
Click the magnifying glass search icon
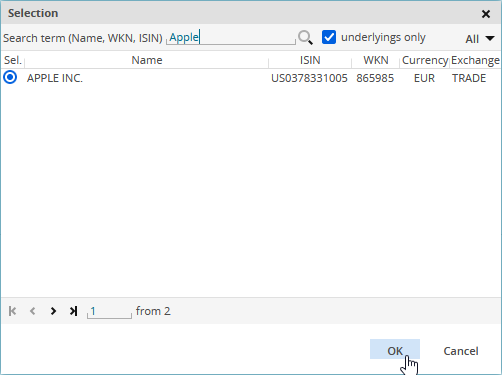[x=305, y=38]
